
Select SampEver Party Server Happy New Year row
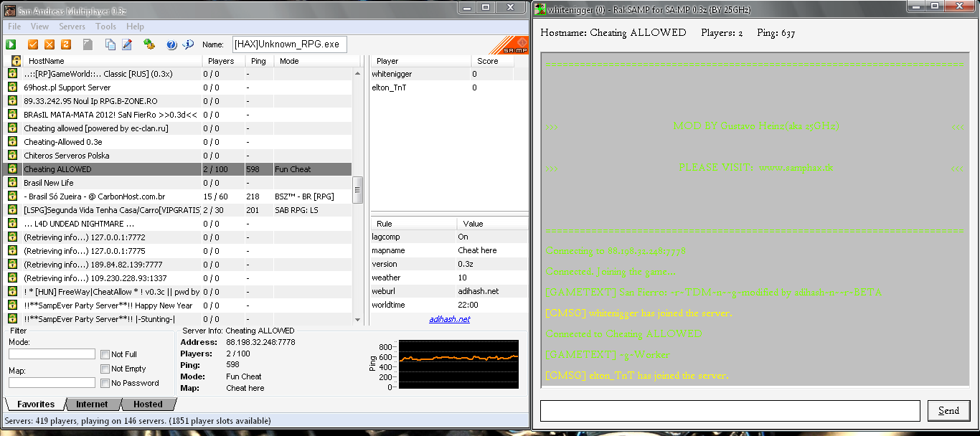coord(179,305)
